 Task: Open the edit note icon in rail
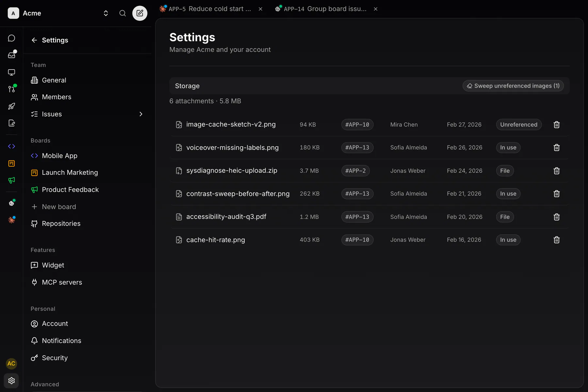pos(11,123)
